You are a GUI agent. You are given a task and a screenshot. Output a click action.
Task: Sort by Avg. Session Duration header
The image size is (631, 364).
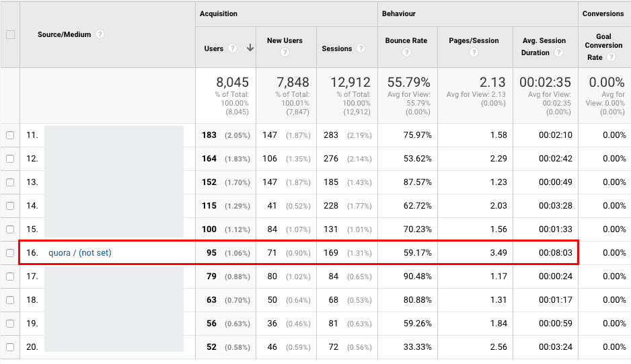pyautogui.click(x=544, y=46)
